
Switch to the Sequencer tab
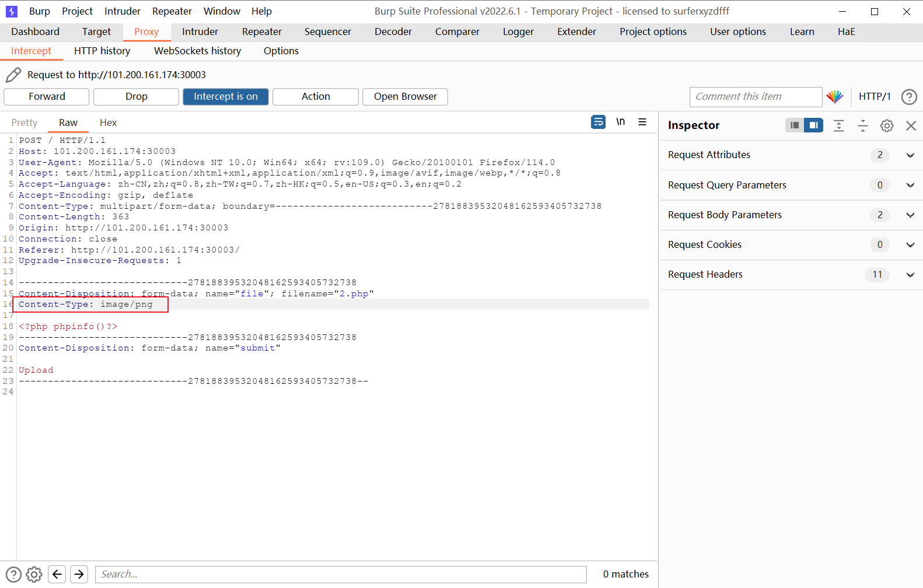pos(328,32)
